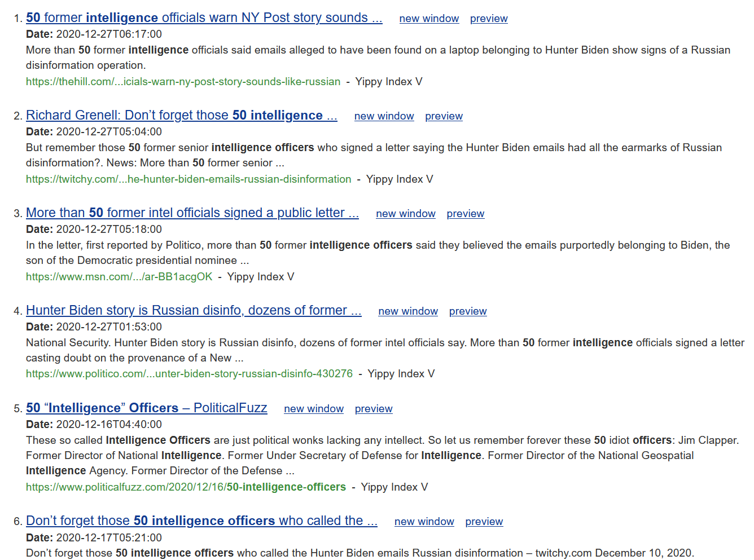The image size is (754, 560).
Task: Click snippet starting 'These so called Intelligence Officers'
Action: point(382,456)
